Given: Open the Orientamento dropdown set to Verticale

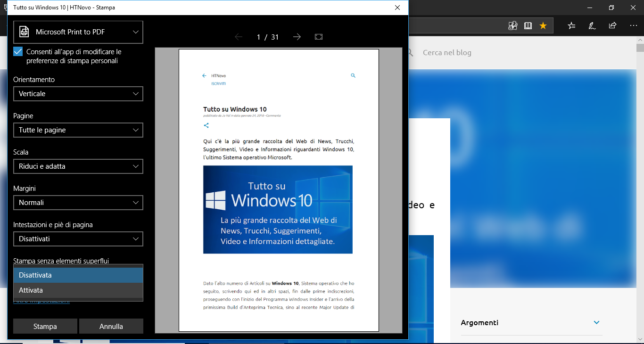Looking at the screenshot, I should tap(78, 94).
